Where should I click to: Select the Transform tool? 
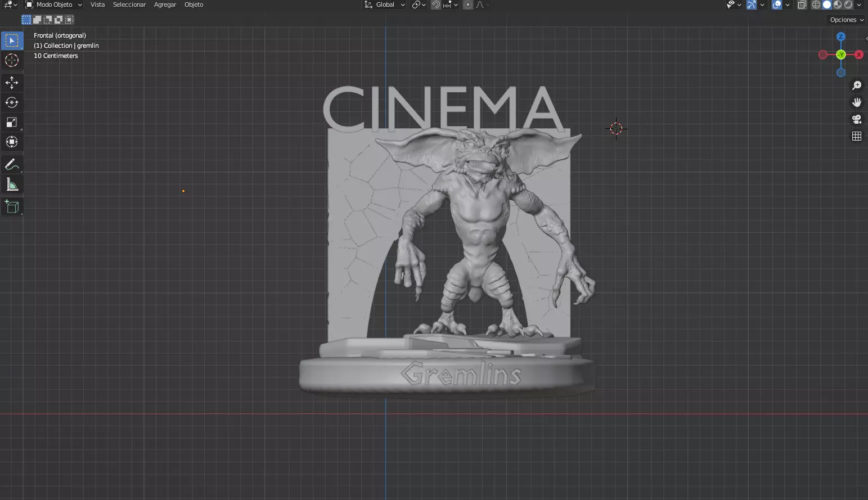point(12,142)
